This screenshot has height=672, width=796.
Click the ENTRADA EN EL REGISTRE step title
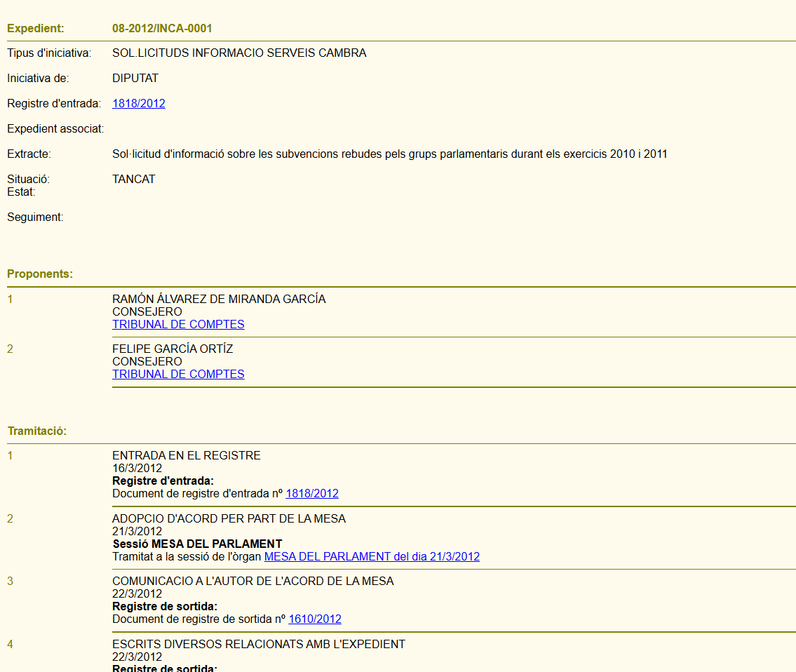pos(186,456)
